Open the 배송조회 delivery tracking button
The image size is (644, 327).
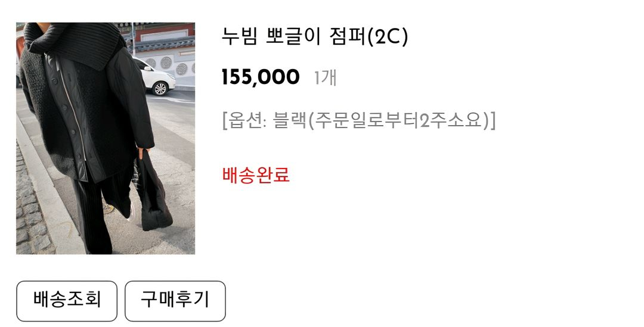click(x=67, y=301)
